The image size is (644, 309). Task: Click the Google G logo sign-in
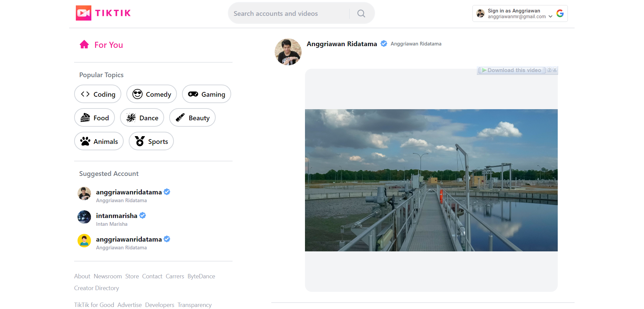[x=560, y=13]
